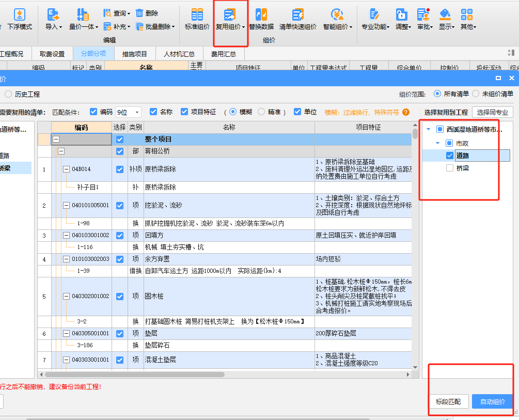
Task: Collapse the 040101005001 item expander
Action: point(66,206)
